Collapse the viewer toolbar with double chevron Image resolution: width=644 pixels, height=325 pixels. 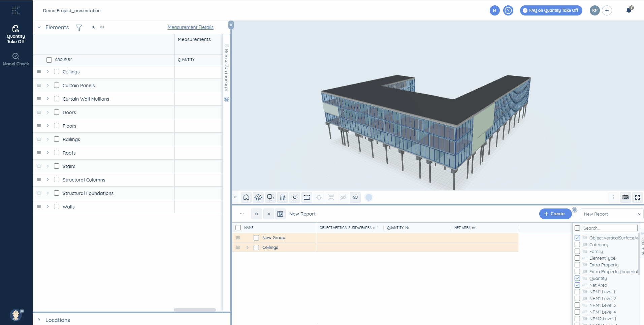coord(235,197)
